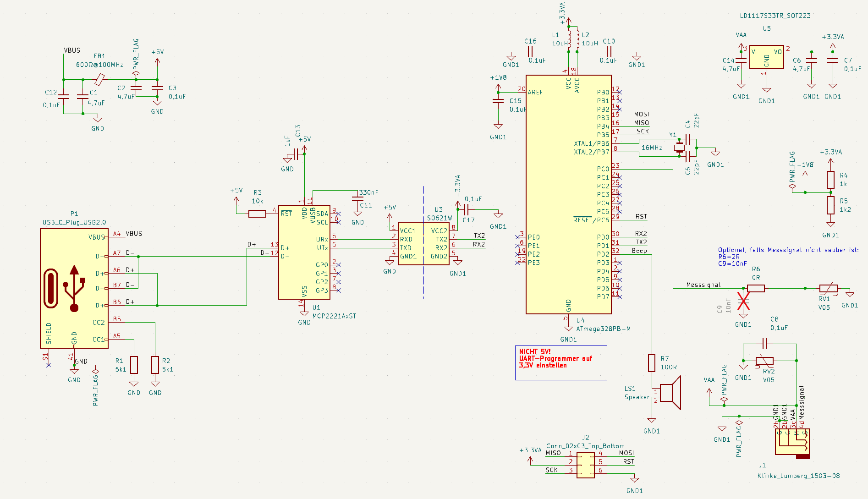Select the MCP2221AxST chip U1

(304, 252)
